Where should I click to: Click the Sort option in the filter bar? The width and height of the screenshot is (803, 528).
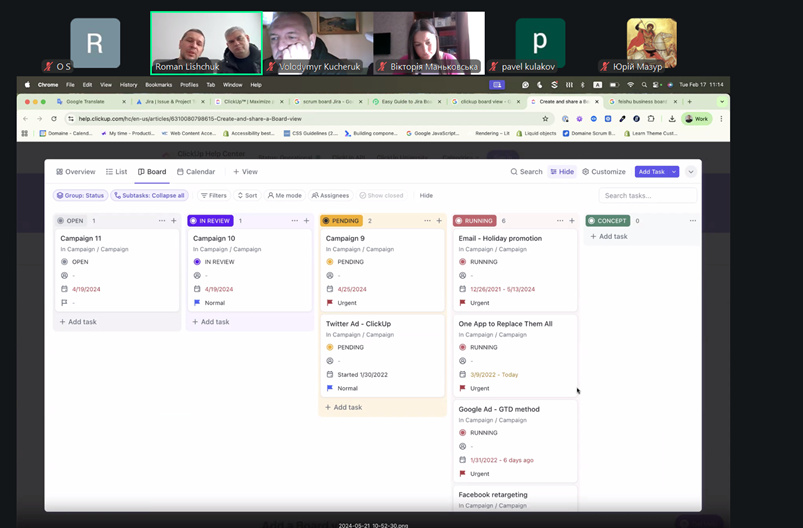(246, 196)
